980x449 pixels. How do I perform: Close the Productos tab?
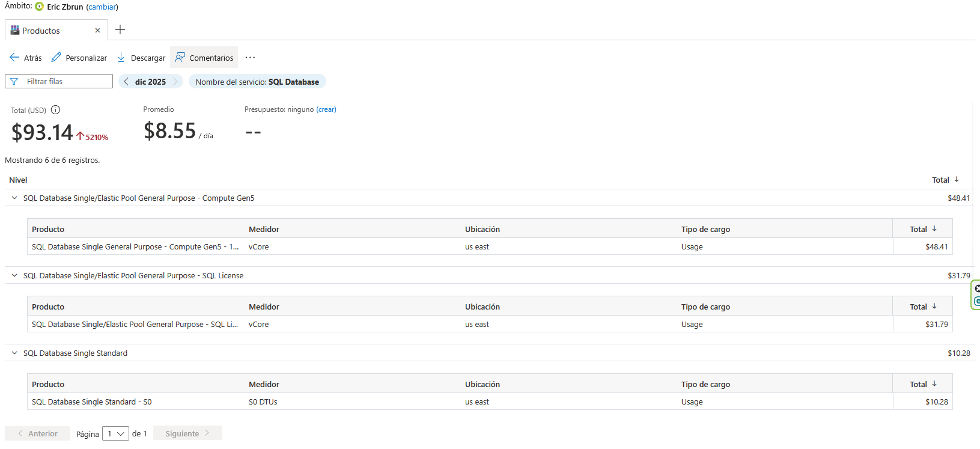pos(97,31)
